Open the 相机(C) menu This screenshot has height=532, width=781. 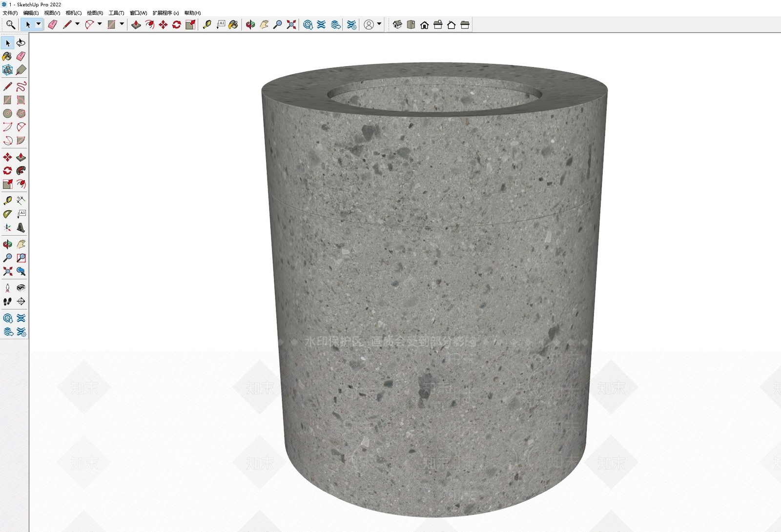[73, 13]
